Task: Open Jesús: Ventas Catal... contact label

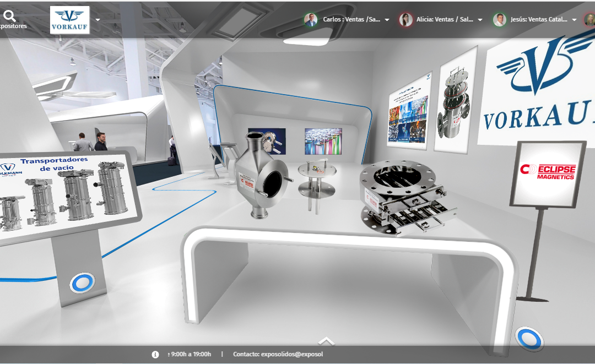Action: tap(539, 19)
